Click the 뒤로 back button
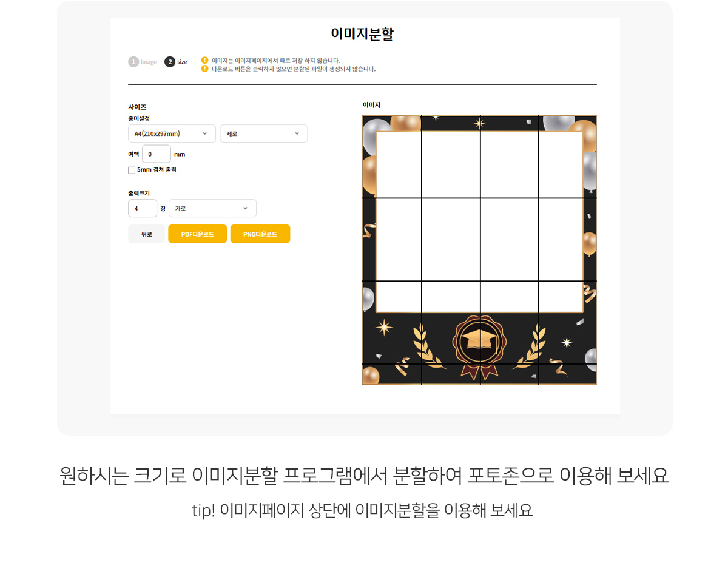The height and width of the screenshot is (577, 728). click(x=146, y=234)
